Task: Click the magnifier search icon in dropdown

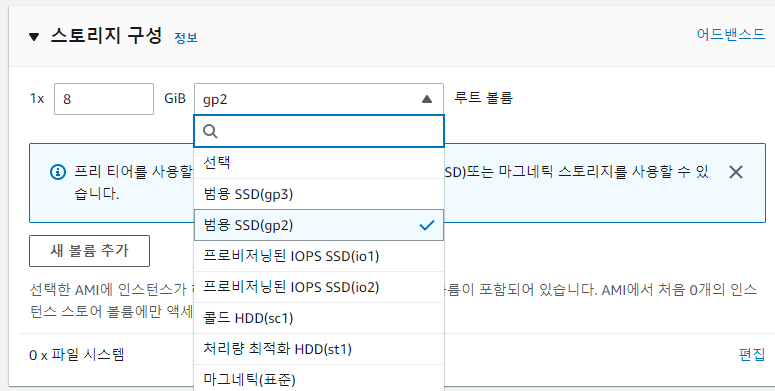Action: [210, 131]
